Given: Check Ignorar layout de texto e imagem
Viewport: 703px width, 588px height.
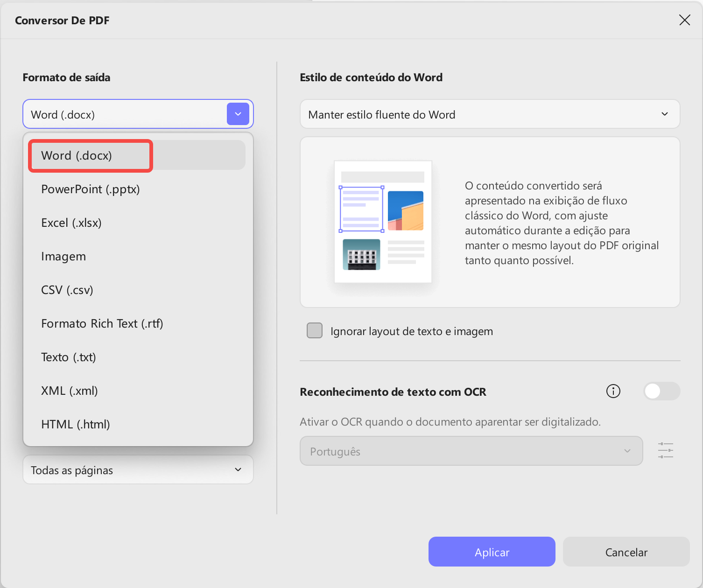Looking at the screenshot, I should [x=315, y=330].
